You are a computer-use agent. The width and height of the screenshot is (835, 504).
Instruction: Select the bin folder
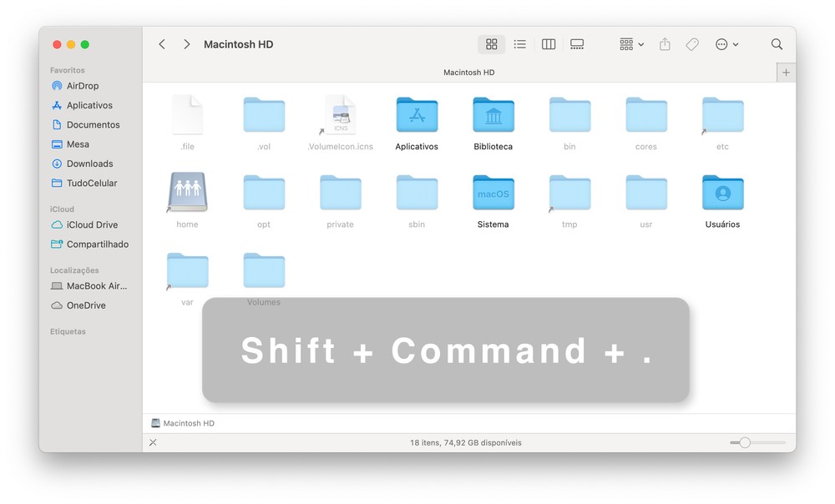569,114
